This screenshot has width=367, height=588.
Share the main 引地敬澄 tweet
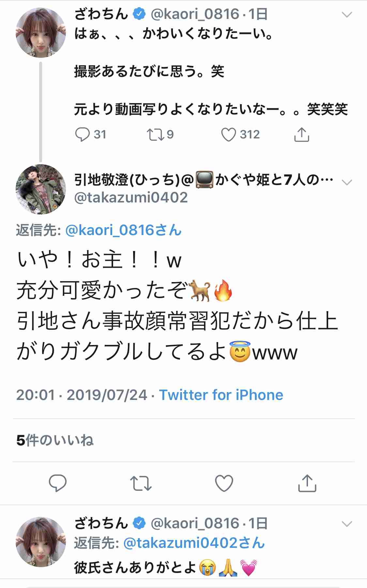(307, 483)
